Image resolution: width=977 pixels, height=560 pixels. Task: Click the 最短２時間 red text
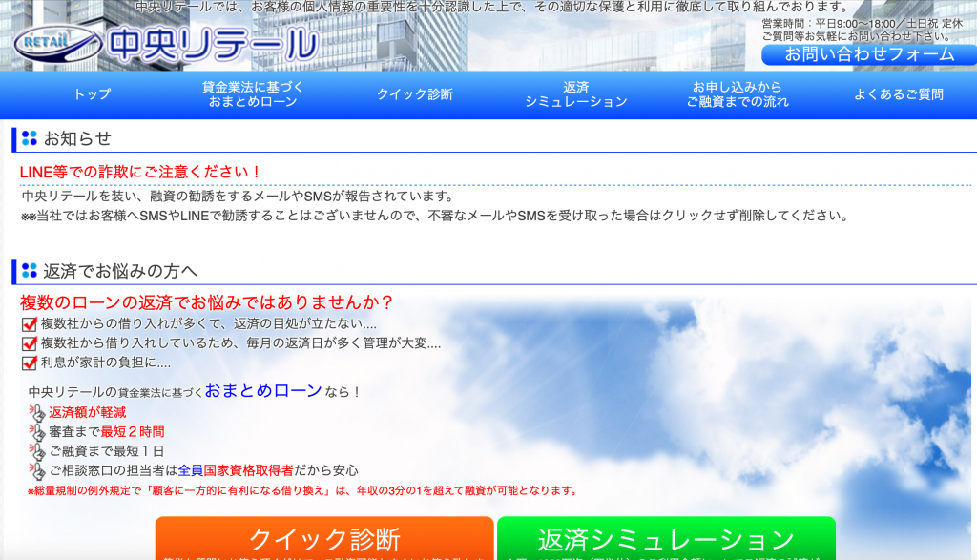pyautogui.click(x=133, y=431)
